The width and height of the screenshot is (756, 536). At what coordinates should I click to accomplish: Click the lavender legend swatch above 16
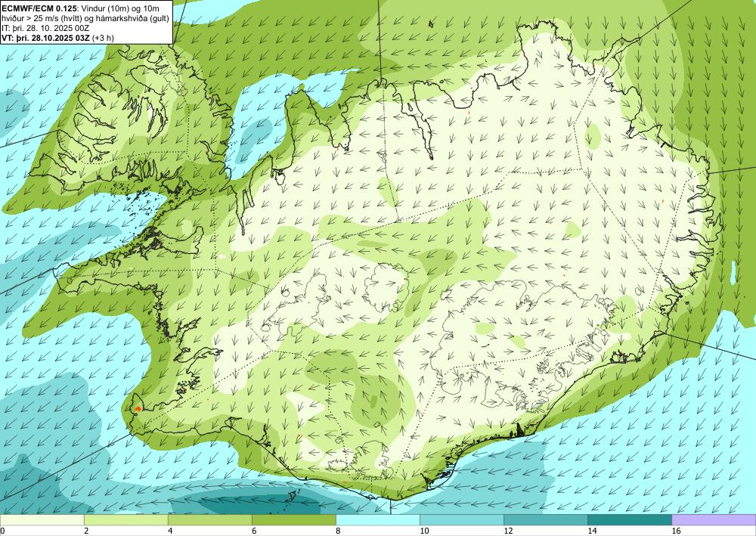coord(714,519)
